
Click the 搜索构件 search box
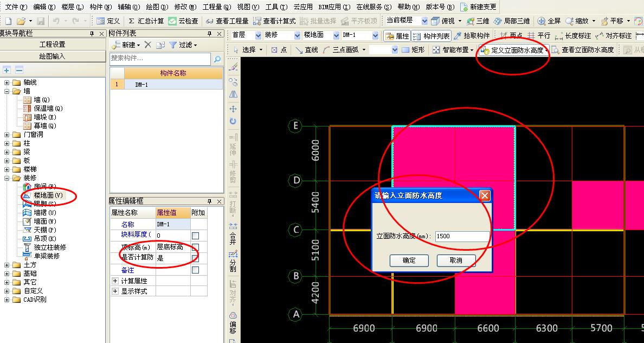160,59
